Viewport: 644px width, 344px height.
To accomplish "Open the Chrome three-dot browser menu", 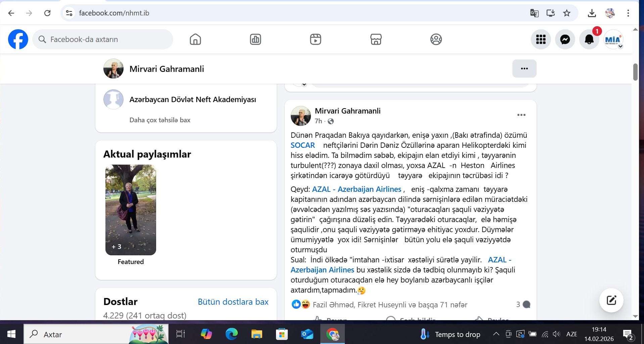I will [628, 13].
